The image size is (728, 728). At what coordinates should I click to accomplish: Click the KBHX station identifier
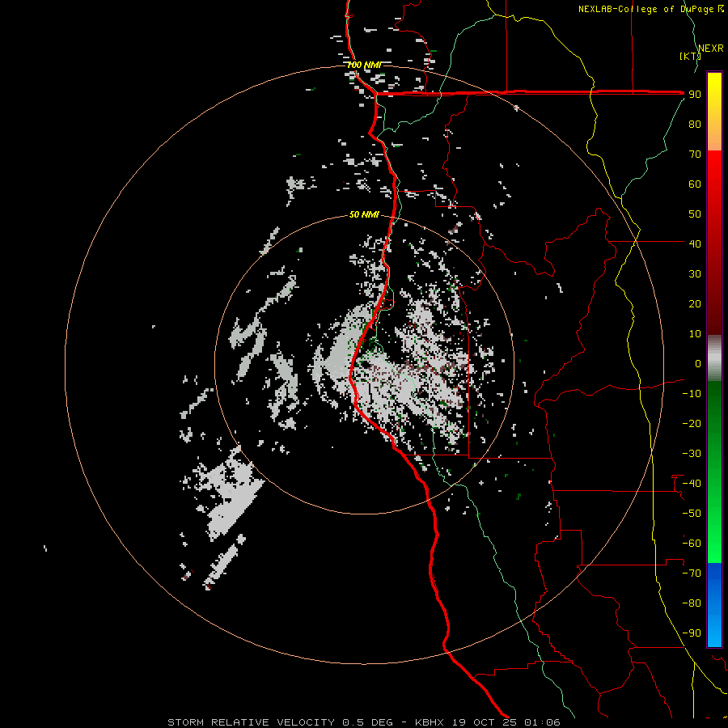coord(430,722)
